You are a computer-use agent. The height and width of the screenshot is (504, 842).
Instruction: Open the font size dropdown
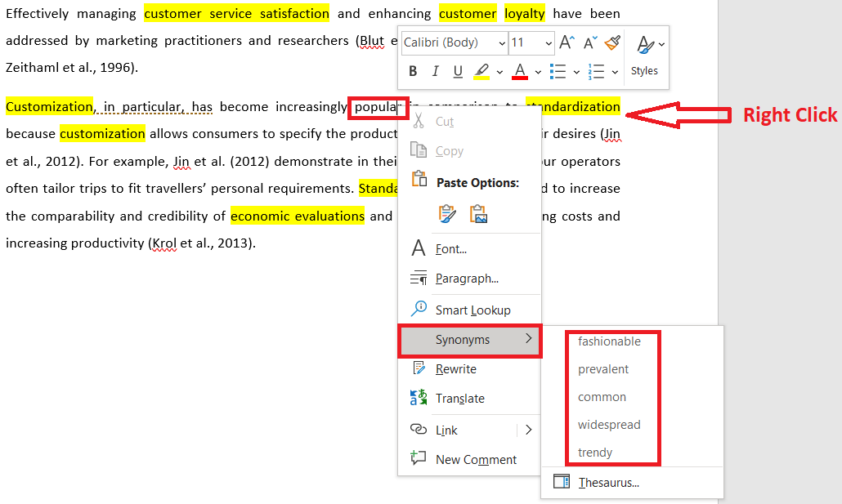click(549, 42)
